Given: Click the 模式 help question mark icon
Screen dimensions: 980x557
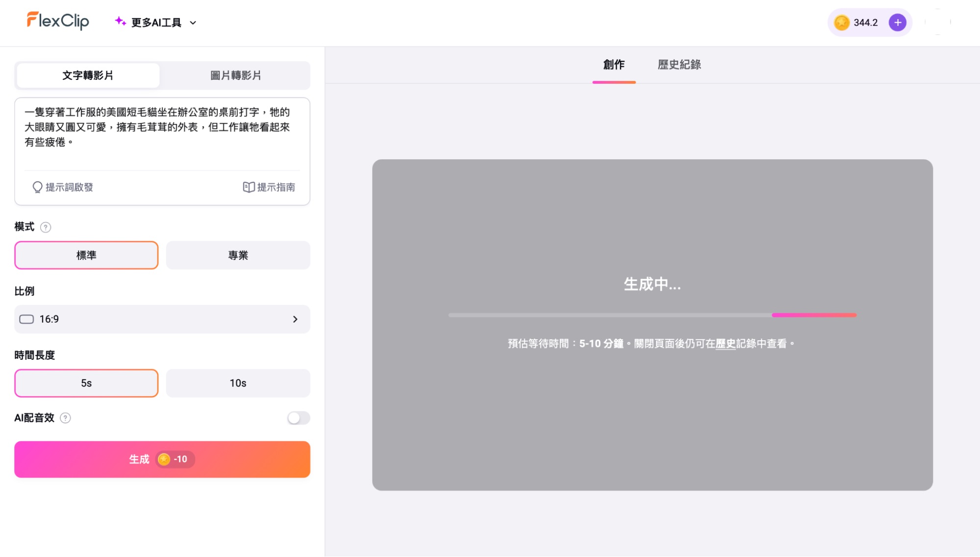Looking at the screenshot, I should click(x=46, y=228).
